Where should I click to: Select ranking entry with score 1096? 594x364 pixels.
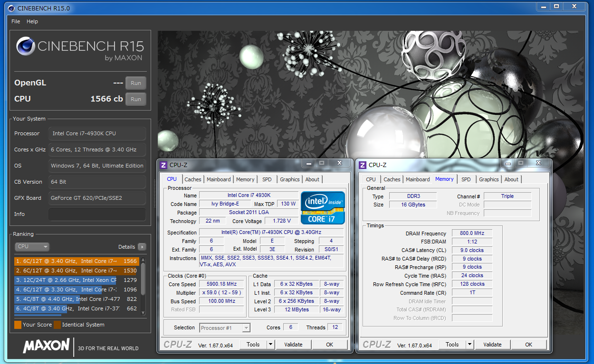point(76,289)
